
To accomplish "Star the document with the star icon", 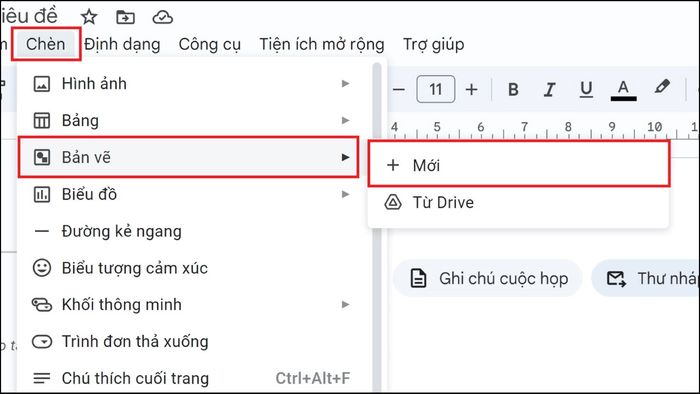I will tap(89, 17).
